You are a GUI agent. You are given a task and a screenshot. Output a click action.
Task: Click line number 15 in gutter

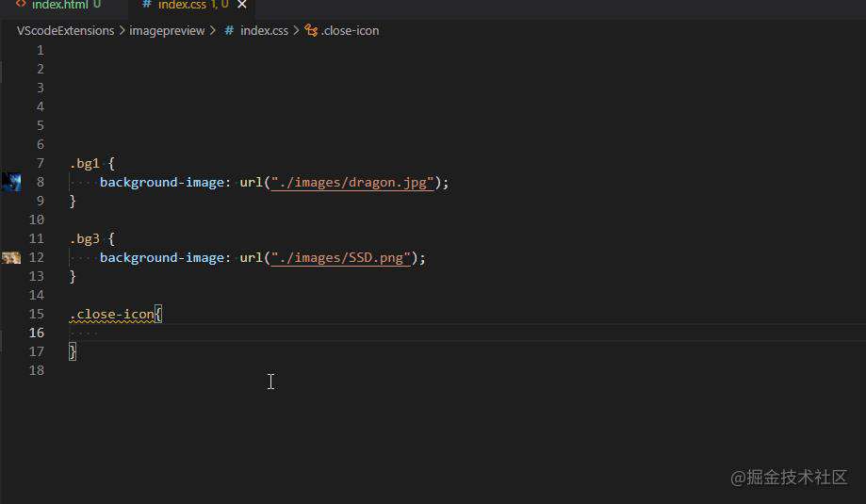37,314
